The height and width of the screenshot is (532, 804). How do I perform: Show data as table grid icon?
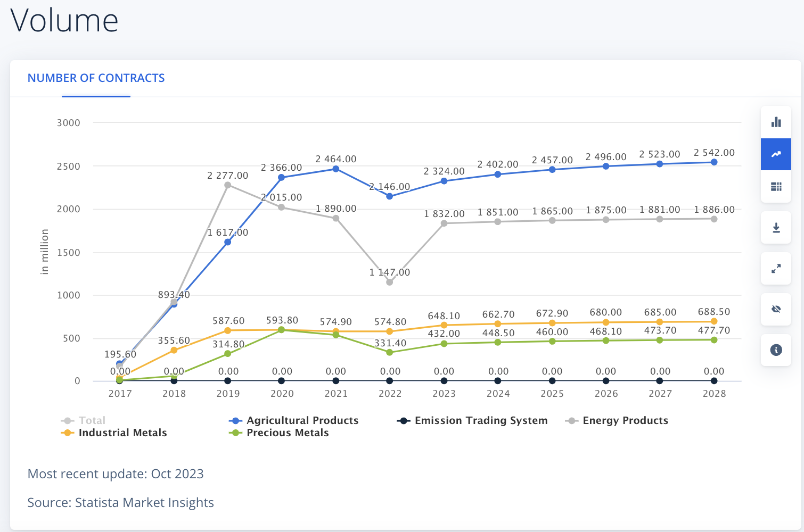click(776, 186)
